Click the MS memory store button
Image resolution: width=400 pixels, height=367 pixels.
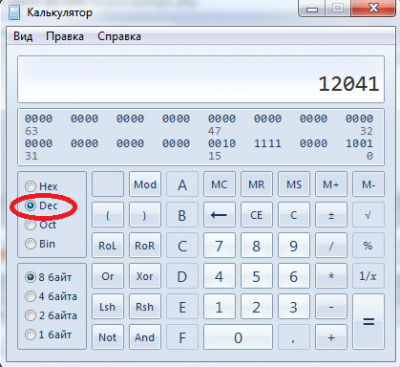point(294,184)
